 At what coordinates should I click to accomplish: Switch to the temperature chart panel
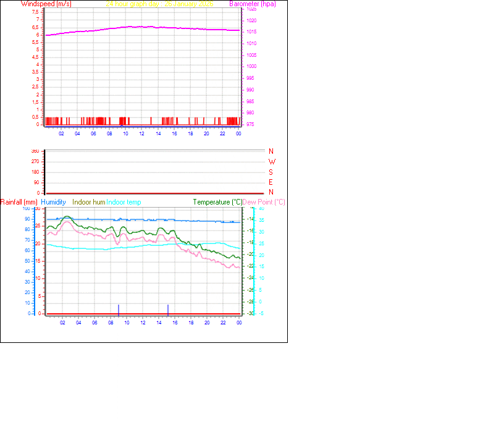pos(142,260)
